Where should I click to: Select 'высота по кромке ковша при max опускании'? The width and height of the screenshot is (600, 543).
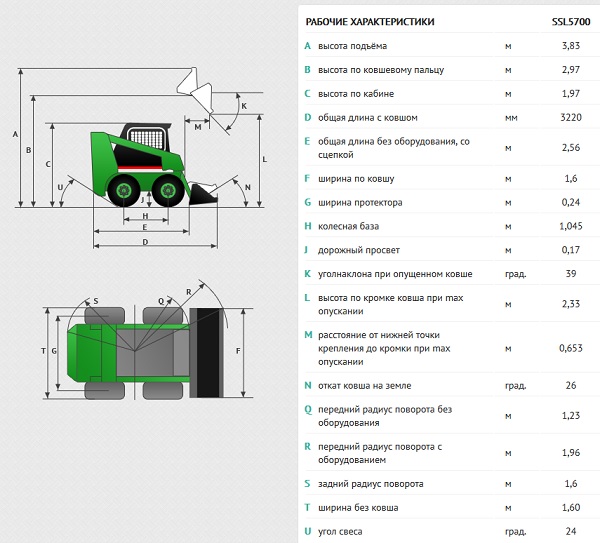(x=391, y=304)
